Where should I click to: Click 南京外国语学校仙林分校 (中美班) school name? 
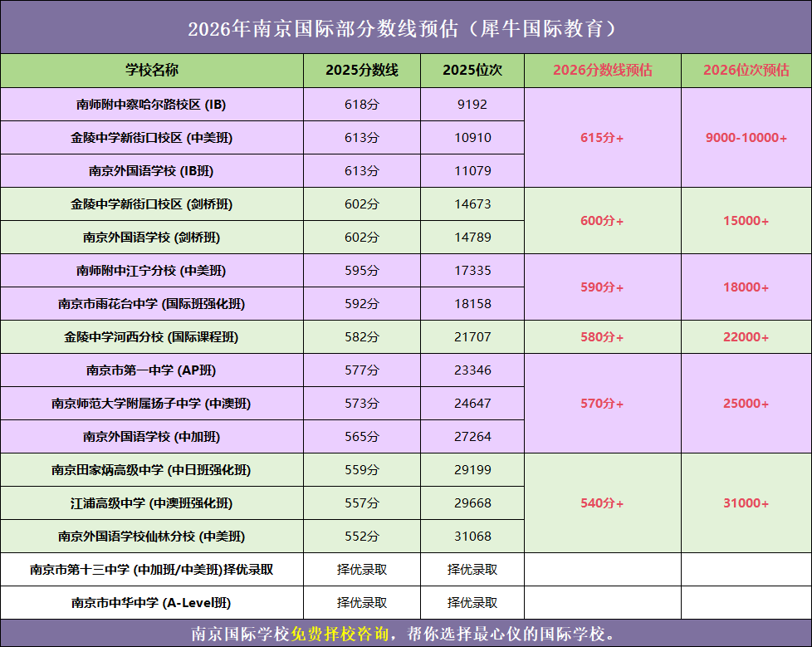tap(151, 537)
